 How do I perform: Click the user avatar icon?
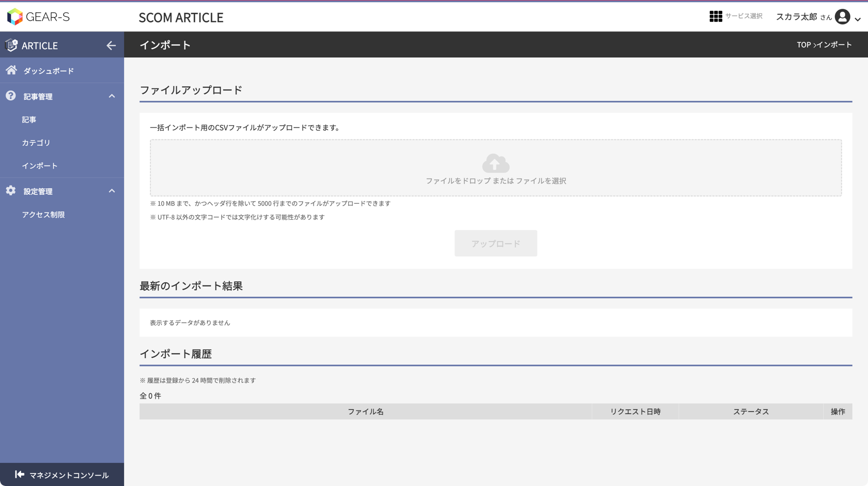[842, 17]
